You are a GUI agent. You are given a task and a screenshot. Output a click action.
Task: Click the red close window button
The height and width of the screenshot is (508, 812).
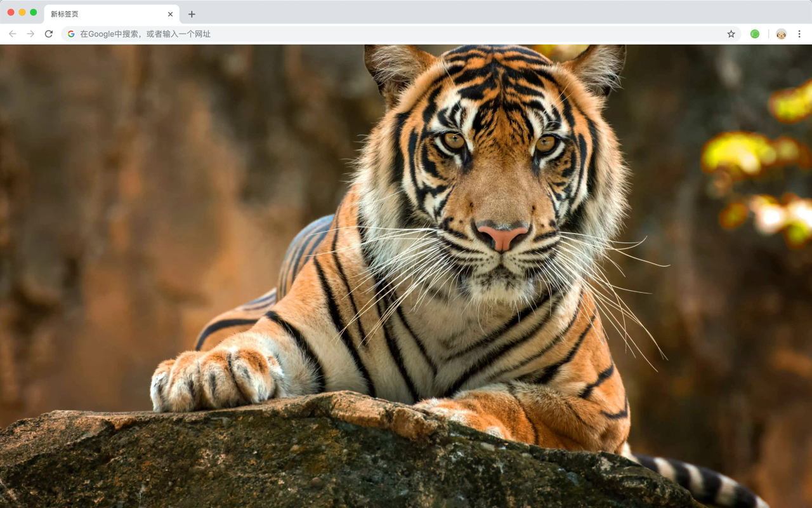pos(11,12)
